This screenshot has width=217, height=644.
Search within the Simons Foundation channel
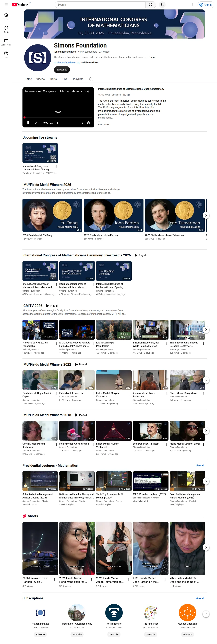click(91, 79)
